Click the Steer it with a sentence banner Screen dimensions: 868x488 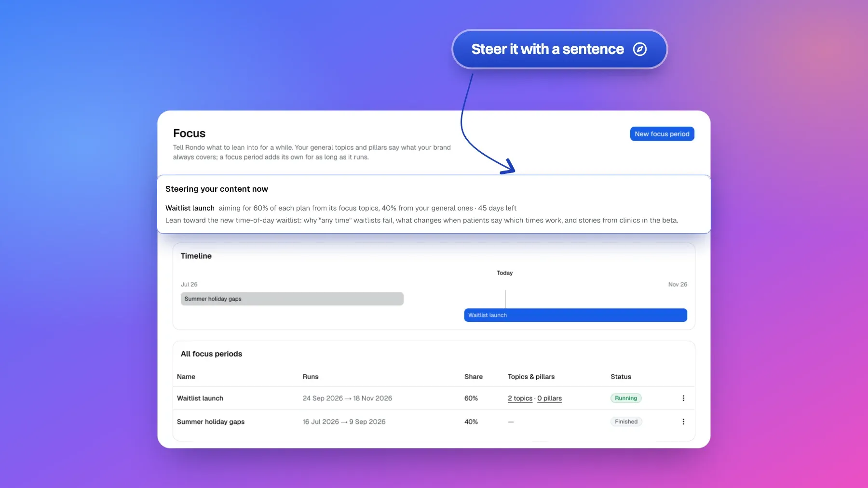coord(559,49)
